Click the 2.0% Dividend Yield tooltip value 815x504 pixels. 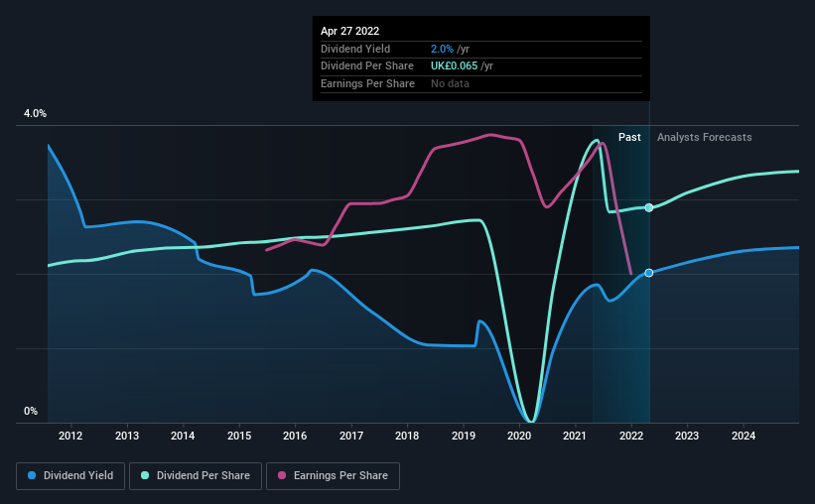(x=442, y=49)
